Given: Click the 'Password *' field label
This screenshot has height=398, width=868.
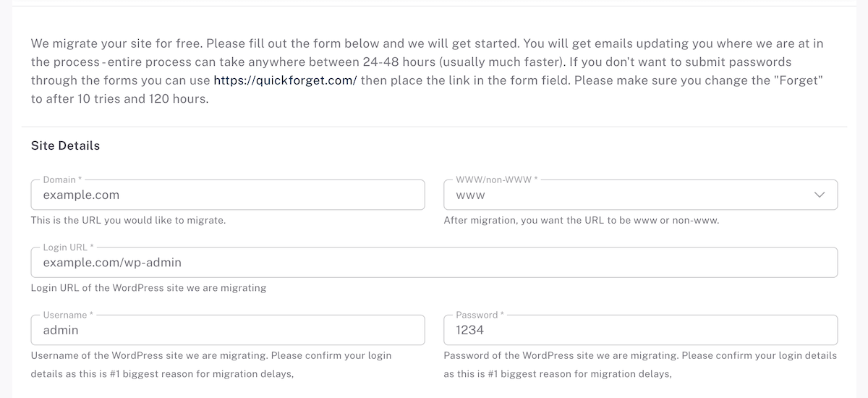Looking at the screenshot, I should 480,315.
